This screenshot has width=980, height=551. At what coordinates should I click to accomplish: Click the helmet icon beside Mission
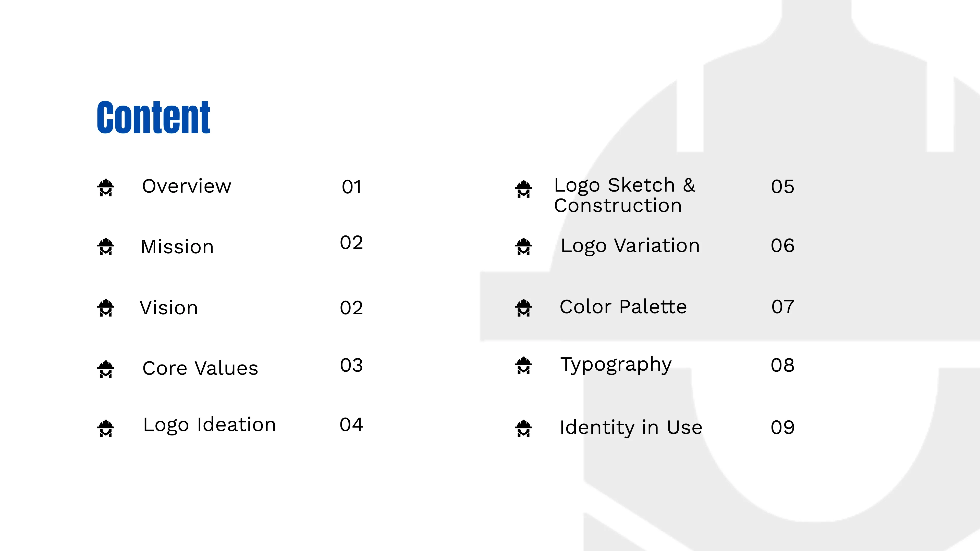pos(106,247)
